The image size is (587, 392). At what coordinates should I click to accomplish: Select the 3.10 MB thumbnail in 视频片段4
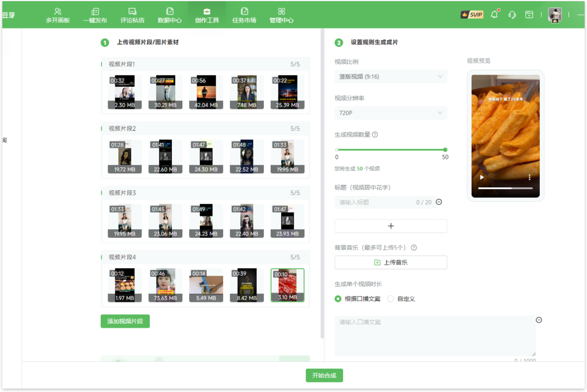(x=288, y=285)
